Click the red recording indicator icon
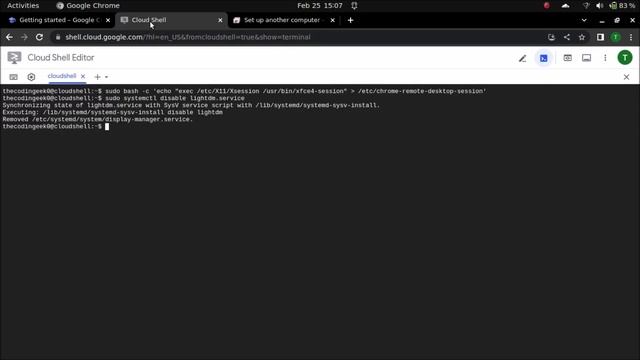 click(x=547, y=6)
